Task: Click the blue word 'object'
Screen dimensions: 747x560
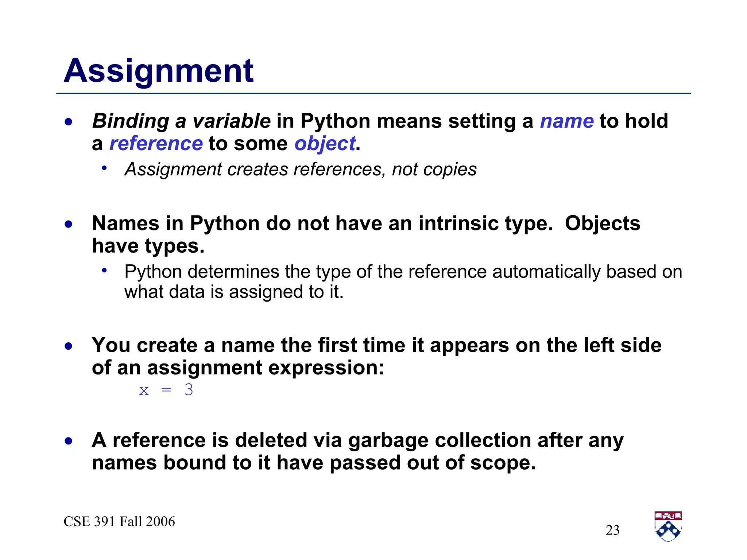Action: coord(325,144)
